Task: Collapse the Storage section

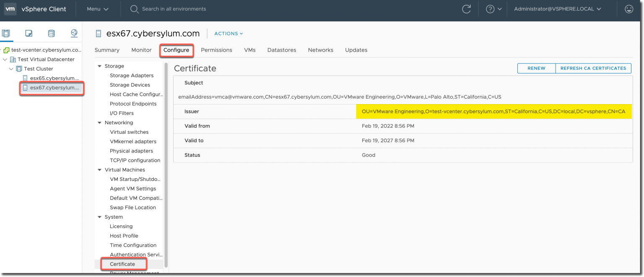Action: (100, 66)
